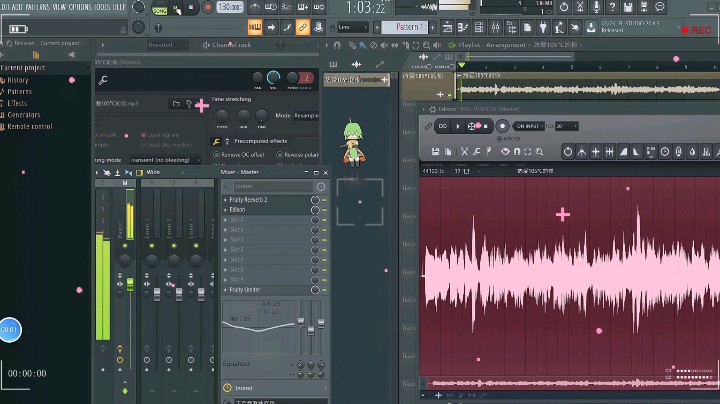Click the wrench icon in channel settings
Screen dimensions: 720x404
point(103,80)
